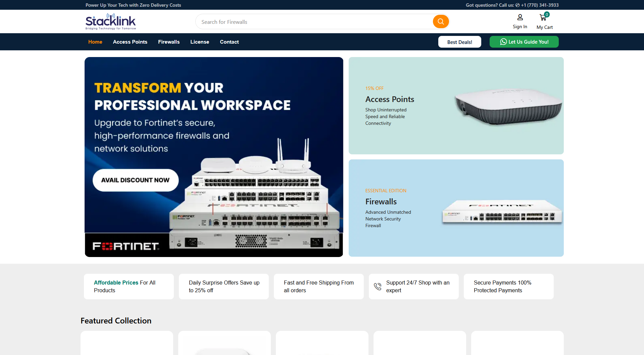Open the Sign In user icon
The image size is (644, 355).
[520, 17]
